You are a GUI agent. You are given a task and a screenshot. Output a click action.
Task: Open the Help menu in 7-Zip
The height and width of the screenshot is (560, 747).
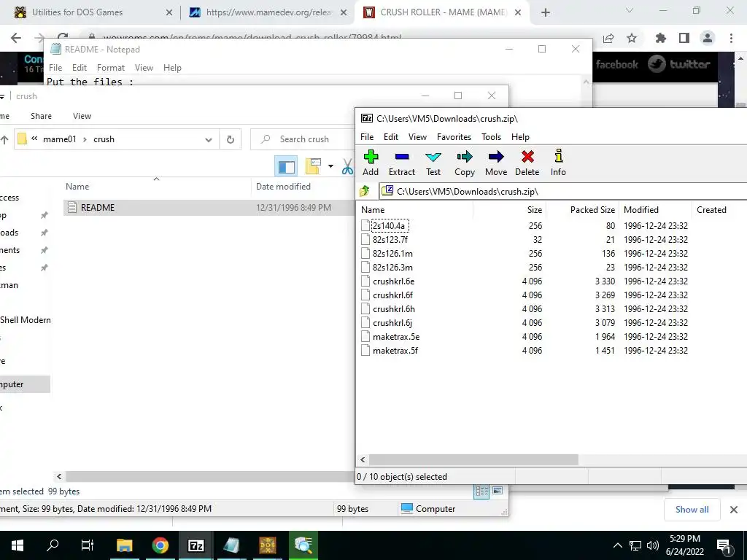pos(520,136)
